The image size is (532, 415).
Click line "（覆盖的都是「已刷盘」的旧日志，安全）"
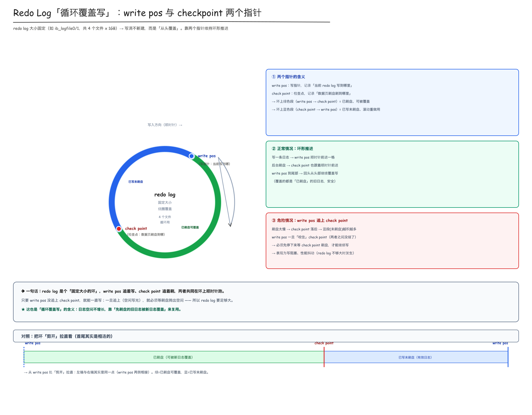[x=304, y=181]
